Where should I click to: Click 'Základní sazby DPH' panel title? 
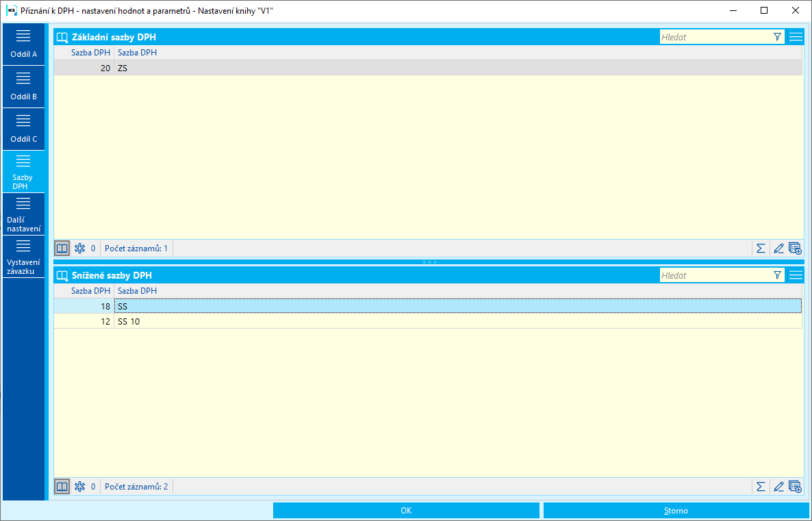click(x=114, y=37)
